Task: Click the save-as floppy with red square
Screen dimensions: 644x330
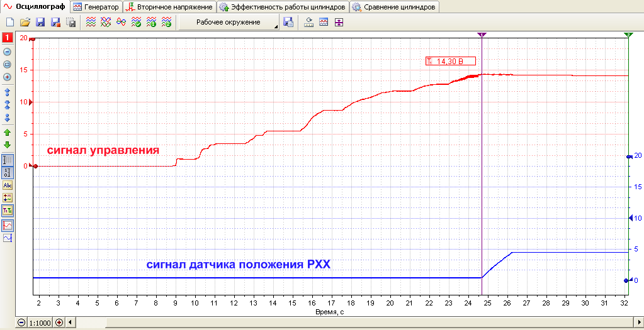Action: (x=56, y=23)
